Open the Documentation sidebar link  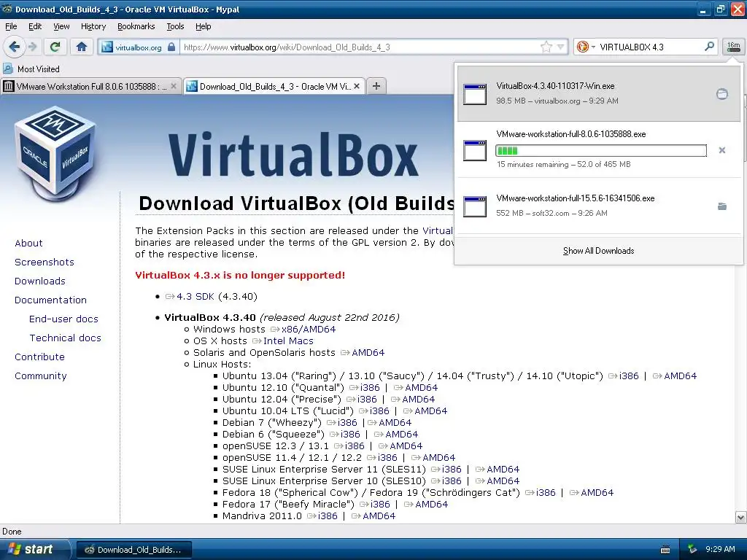coord(50,300)
